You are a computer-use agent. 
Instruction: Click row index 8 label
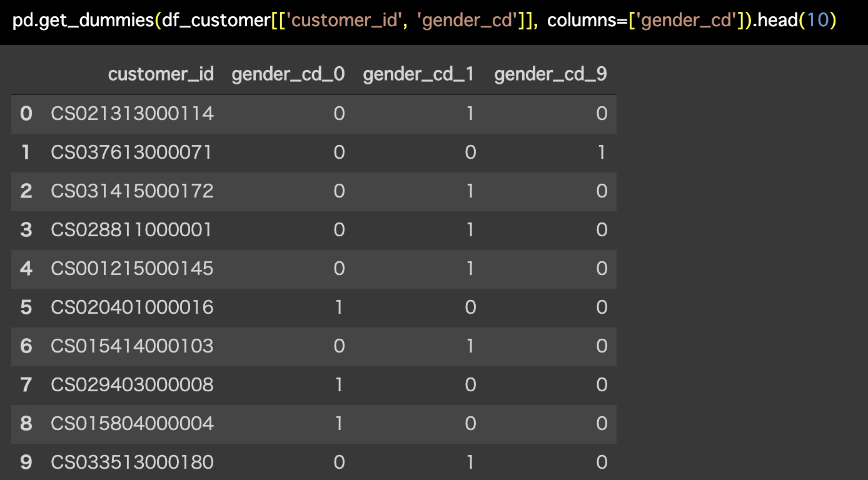(26, 424)
